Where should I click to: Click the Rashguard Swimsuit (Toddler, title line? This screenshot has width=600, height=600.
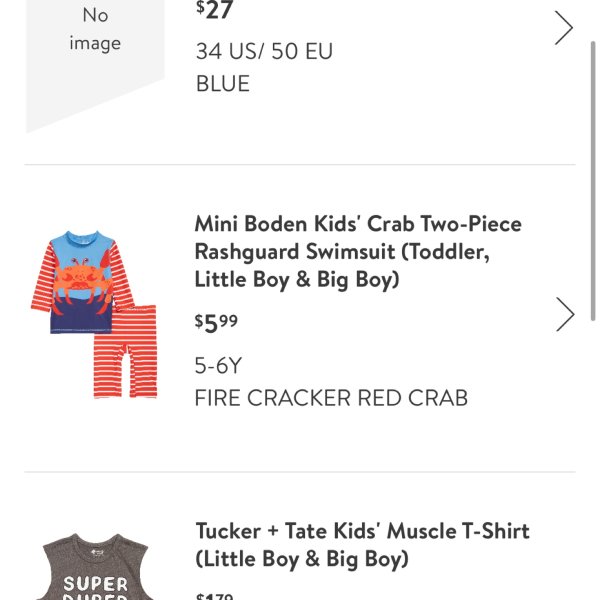coord(342,252)
